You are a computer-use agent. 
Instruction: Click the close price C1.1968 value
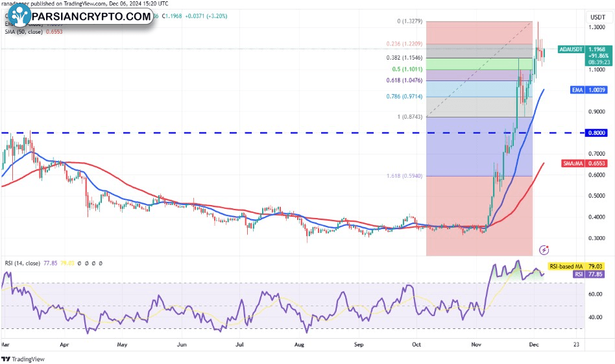172,16
